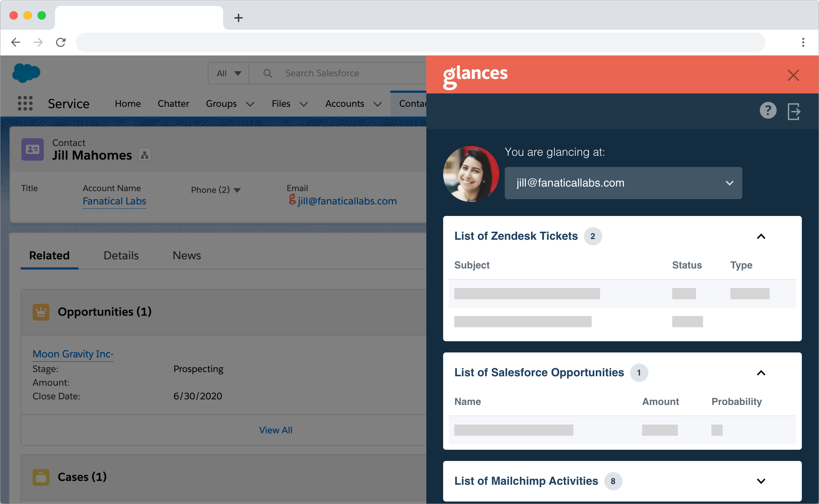Click the Glances logout icon

point(794,112)
